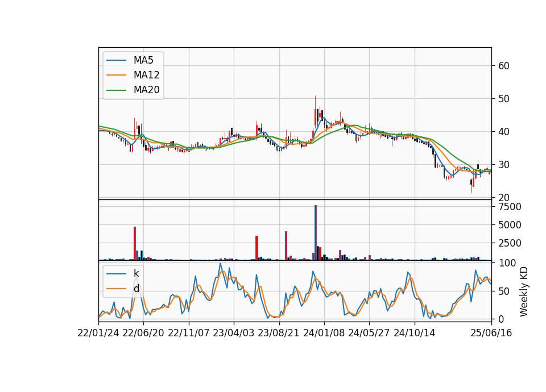The width and height of the screenshot is (546, 392).
Task: Click the MA20 legend label text
Action: click(146, 90)
